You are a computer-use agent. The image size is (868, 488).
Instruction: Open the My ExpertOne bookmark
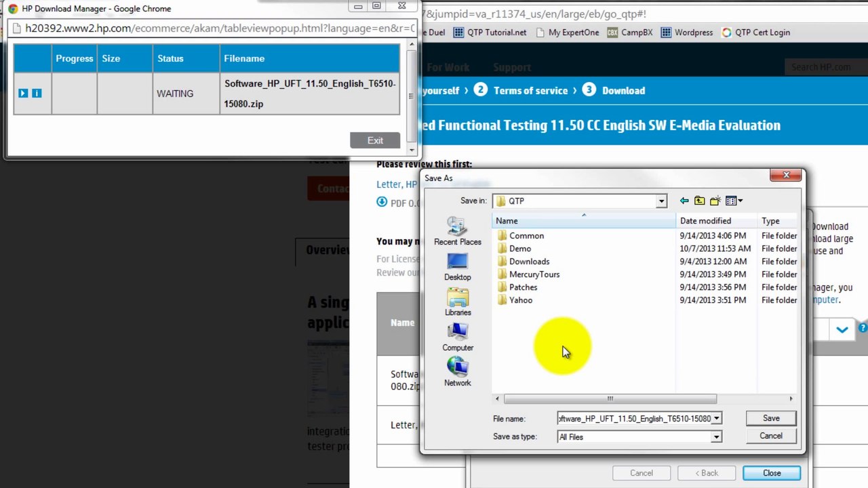[567, 33]
